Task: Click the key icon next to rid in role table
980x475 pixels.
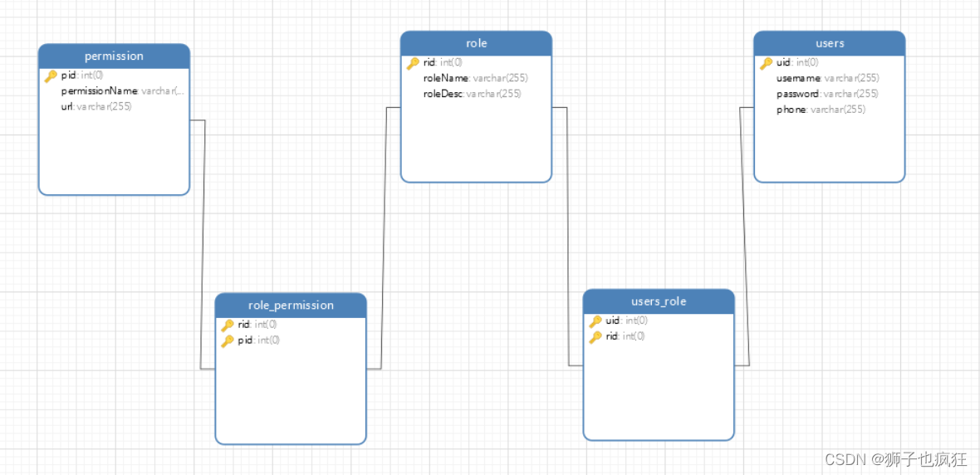Action: point(413,63)
